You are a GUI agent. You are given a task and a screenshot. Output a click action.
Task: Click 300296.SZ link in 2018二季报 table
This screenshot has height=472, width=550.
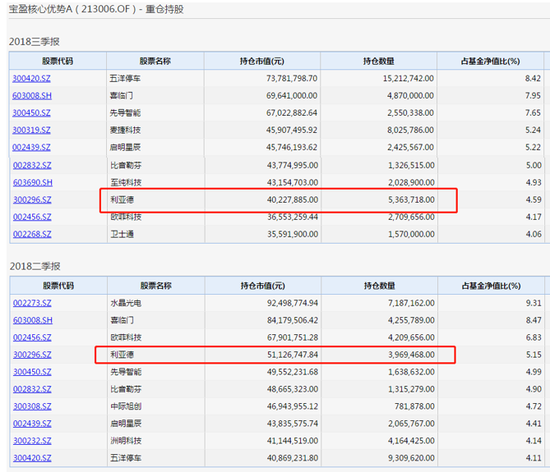click(32, 355)
